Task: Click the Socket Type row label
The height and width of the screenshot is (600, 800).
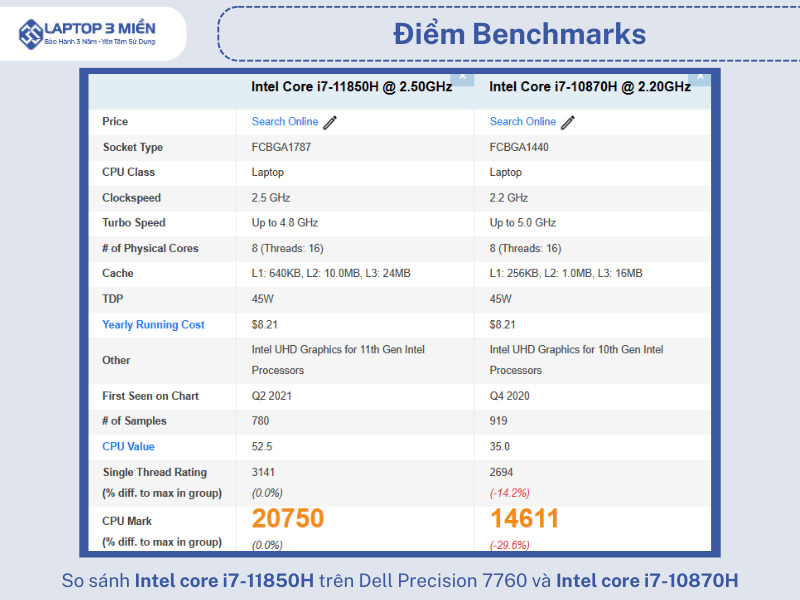Action: 132,148
